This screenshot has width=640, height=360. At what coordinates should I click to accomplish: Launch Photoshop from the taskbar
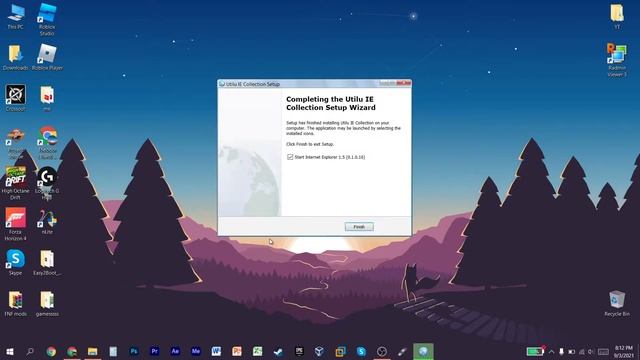(134, 351)
